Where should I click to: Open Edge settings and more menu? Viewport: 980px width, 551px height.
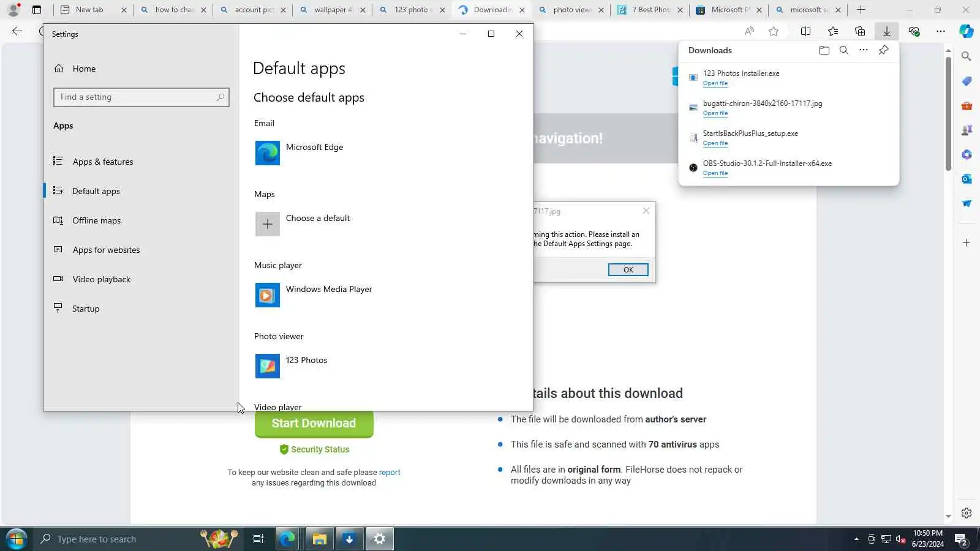coord(941,31)
